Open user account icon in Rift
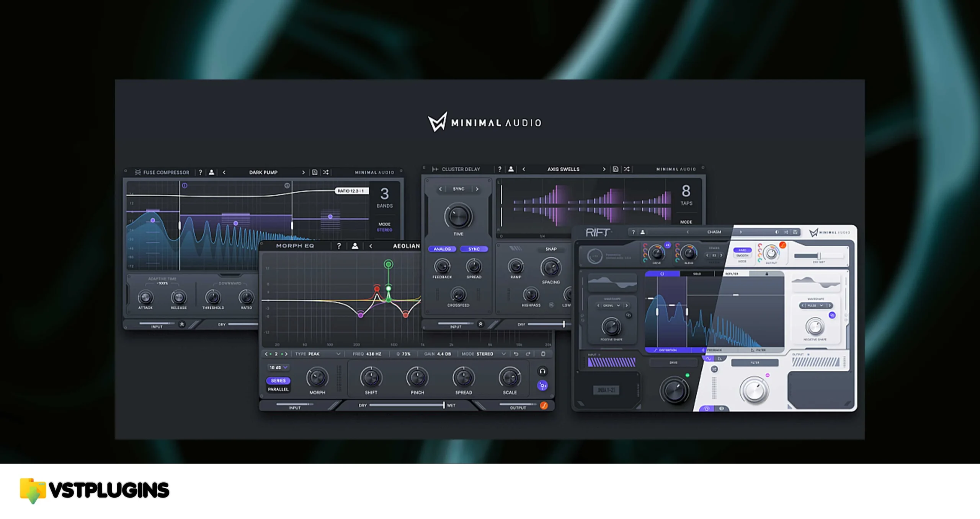 click(643, 232)
